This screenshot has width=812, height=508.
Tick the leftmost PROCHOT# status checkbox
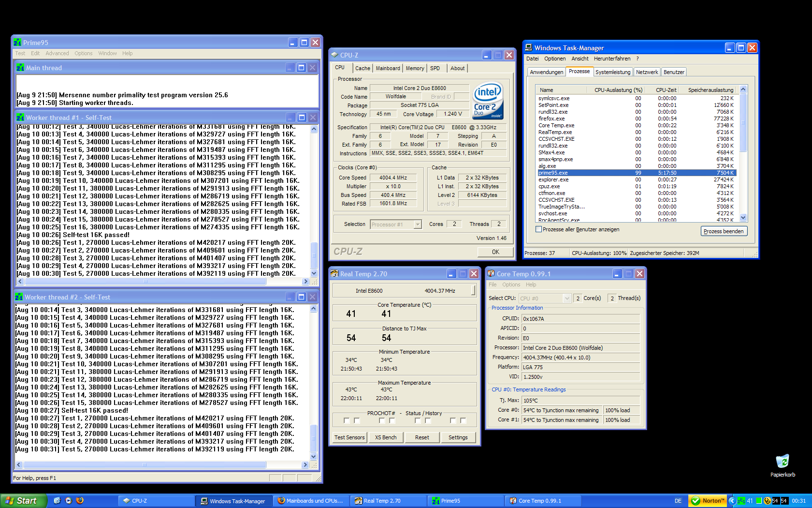[347, 420]
